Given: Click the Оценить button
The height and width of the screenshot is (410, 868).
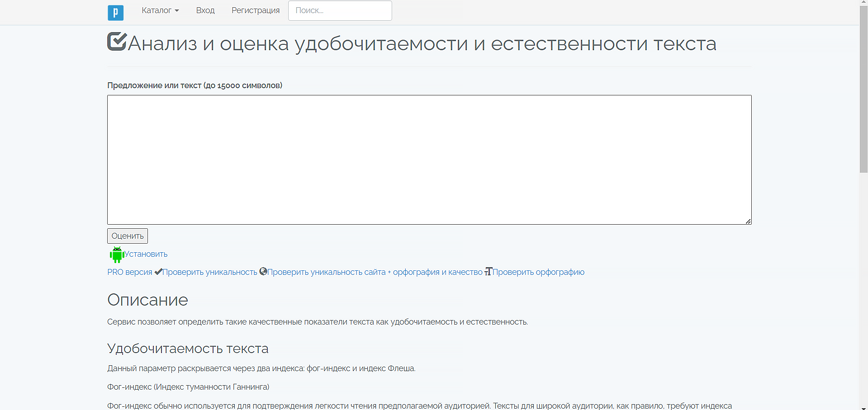Looking at the screenshot, I should pos(128,236).
